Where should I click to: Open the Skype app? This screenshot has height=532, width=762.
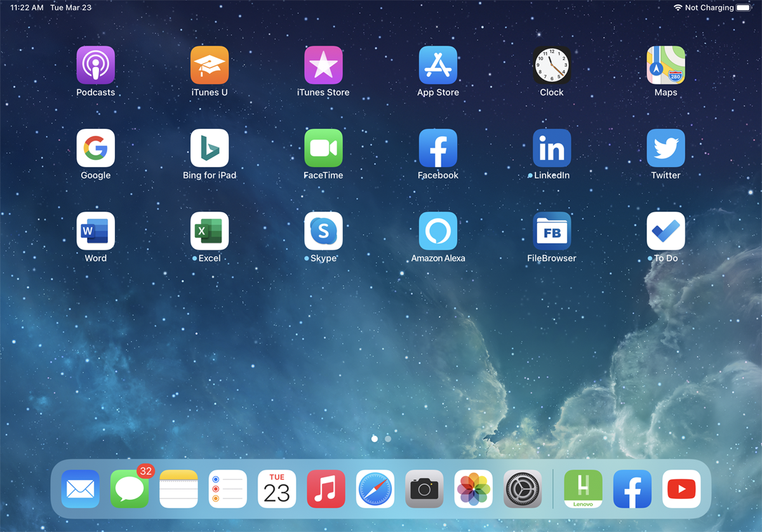click(x=323, y=231)
